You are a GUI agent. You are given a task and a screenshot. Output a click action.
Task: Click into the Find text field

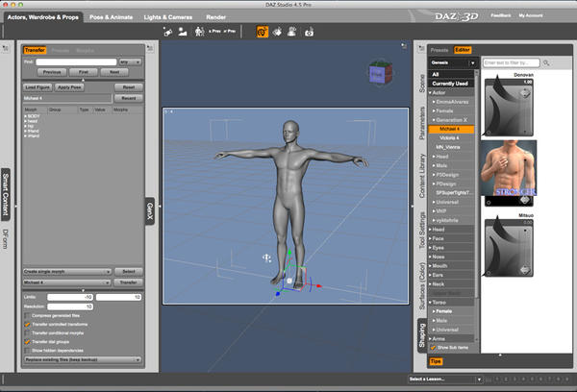(x=76, y=62)
